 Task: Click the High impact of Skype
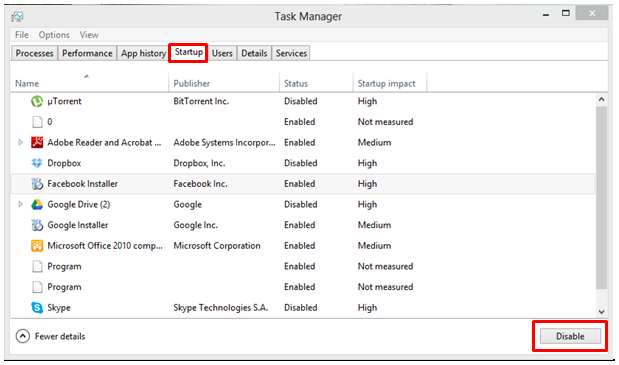click(x=367, y=308)
